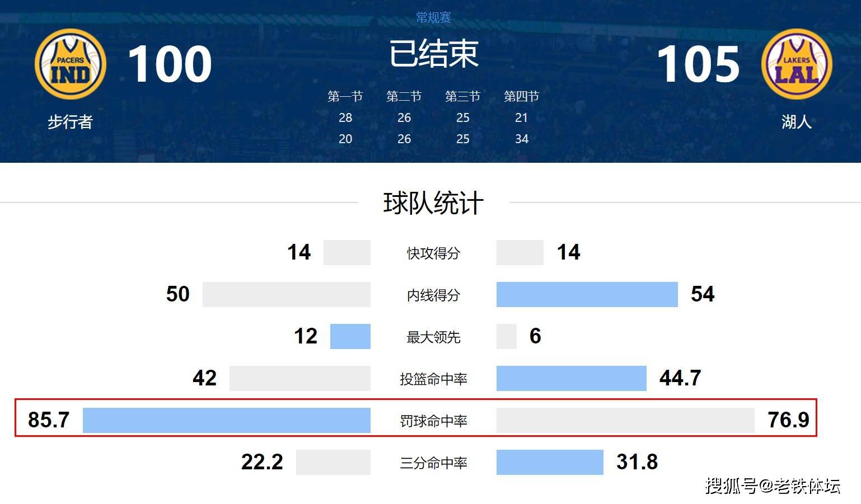The width and height of the screenshot is (861, 504).
Task: Click the 步行者 team name
Action: pyautogui.click(x=70, y=121)
